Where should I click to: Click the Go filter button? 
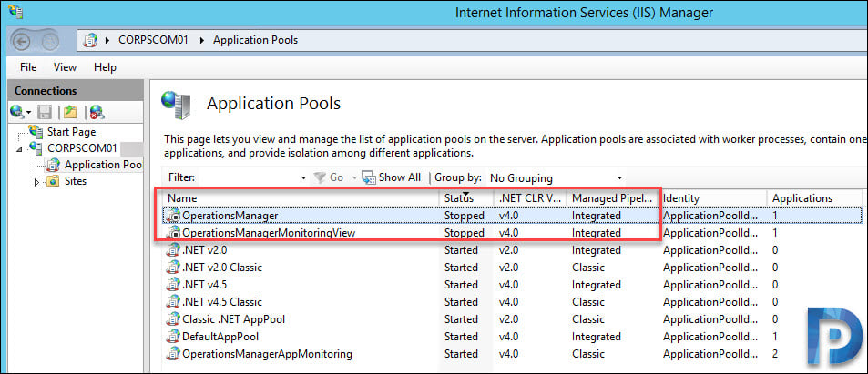329,177
